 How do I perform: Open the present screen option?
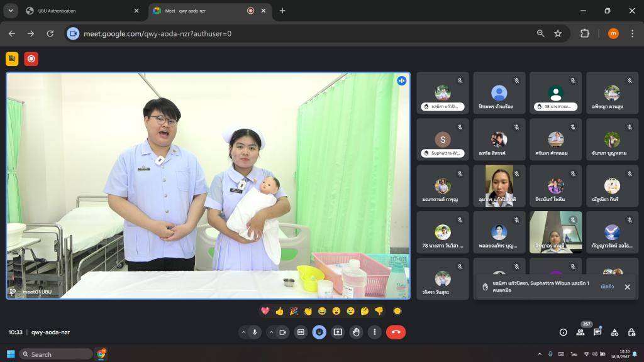(x=338, y=332)
